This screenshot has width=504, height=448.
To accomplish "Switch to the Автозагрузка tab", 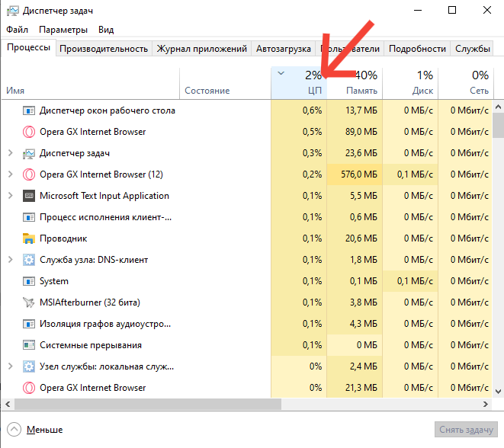I will [x=283, y=49].
